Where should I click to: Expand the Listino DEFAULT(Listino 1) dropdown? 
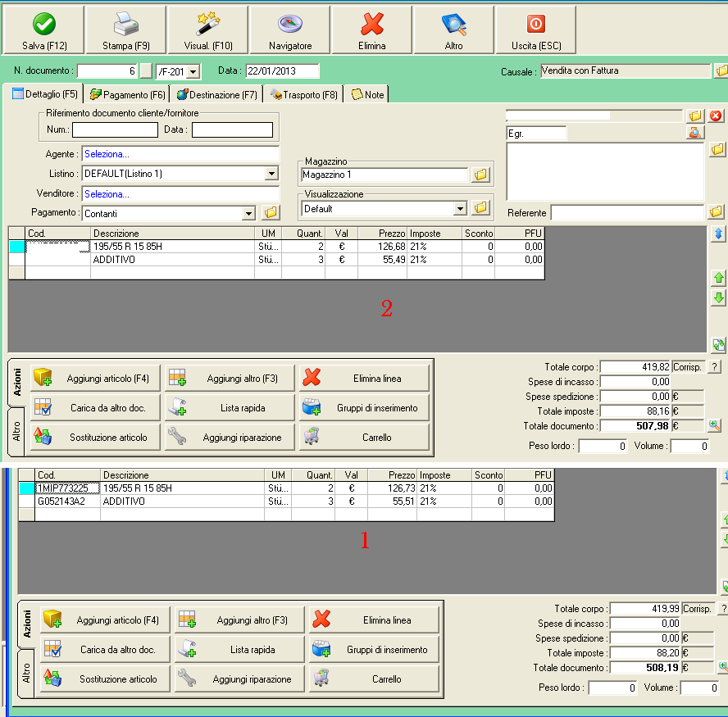[271, 174]
